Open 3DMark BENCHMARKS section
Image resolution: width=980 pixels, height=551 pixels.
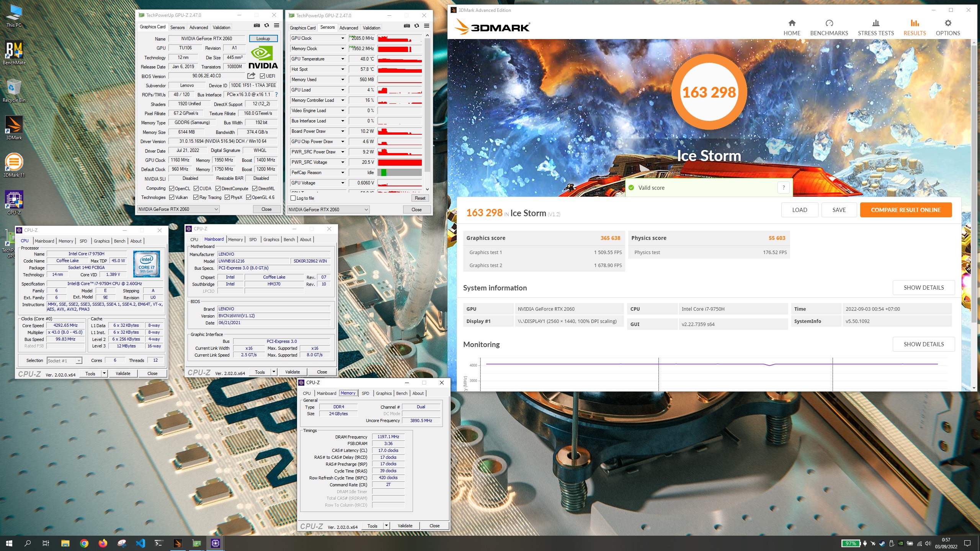click(829, 28)
